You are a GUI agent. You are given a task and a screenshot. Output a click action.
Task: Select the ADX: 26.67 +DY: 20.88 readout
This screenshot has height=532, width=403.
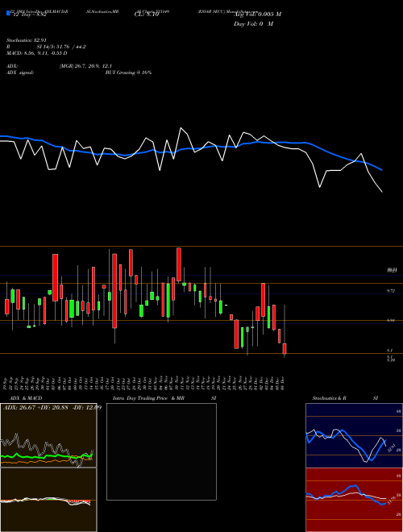36,407
